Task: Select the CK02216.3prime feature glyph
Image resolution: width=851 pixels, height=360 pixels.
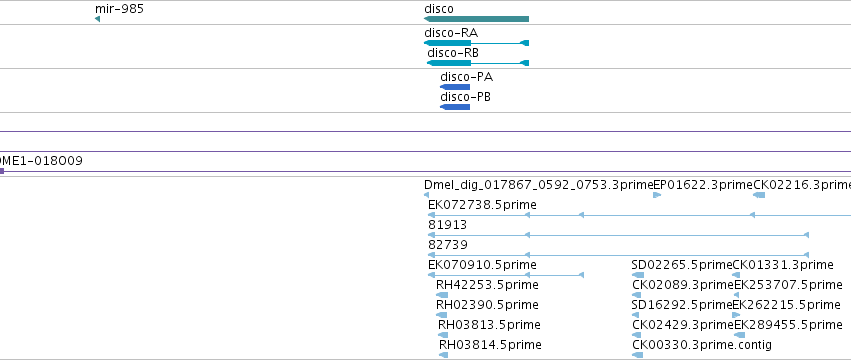Action: tap(759, 195)
